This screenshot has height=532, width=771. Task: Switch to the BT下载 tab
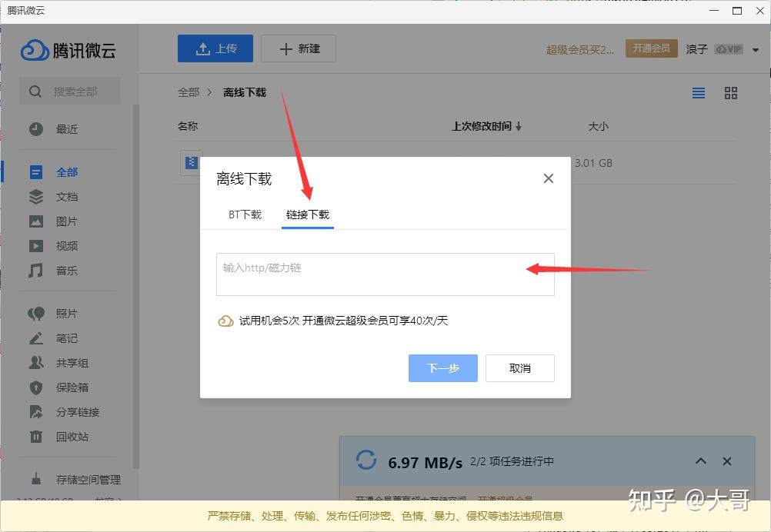click(x=245, y=214)
